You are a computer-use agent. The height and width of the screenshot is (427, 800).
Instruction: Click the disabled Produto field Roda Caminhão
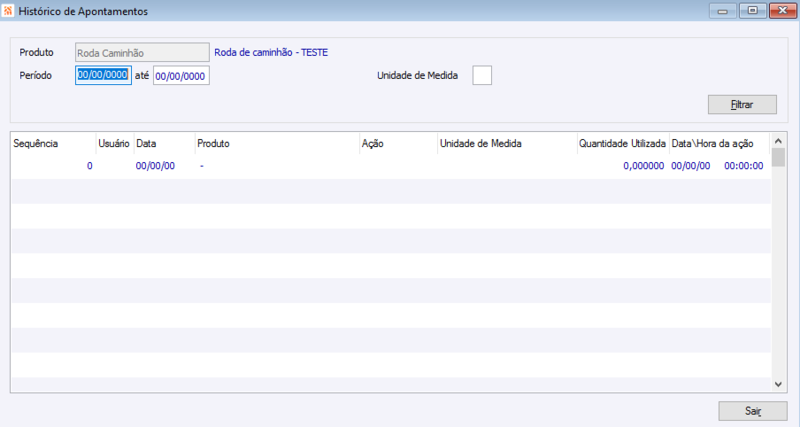coord(142,53)
